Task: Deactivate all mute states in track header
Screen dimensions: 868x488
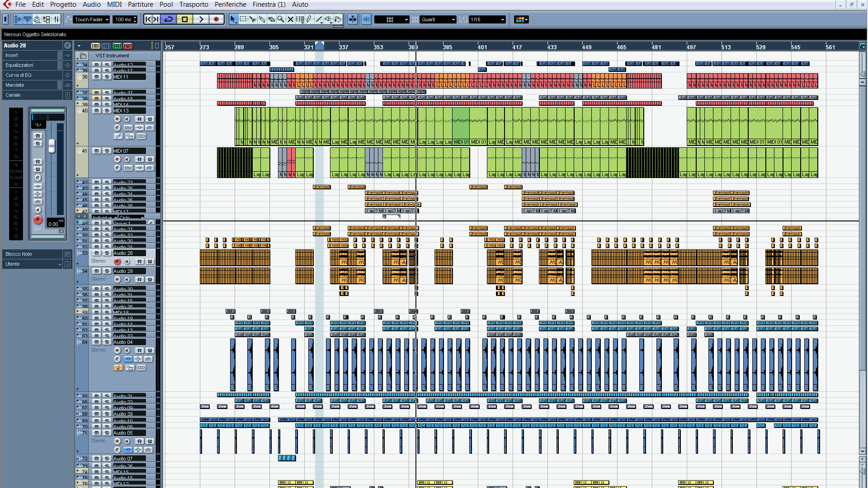Action: point(95,46)
